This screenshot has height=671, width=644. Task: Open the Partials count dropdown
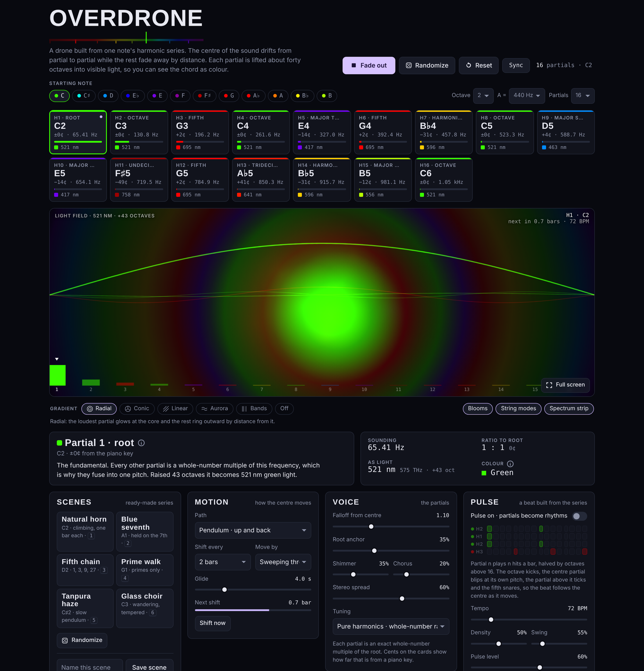(x=583, y=96)
